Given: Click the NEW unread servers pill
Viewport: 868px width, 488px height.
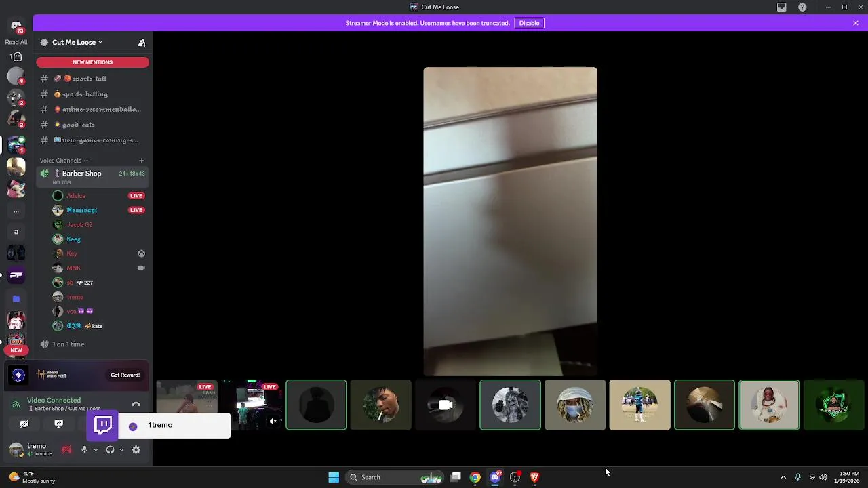Looking at the screenshot, I should (16, 350).
